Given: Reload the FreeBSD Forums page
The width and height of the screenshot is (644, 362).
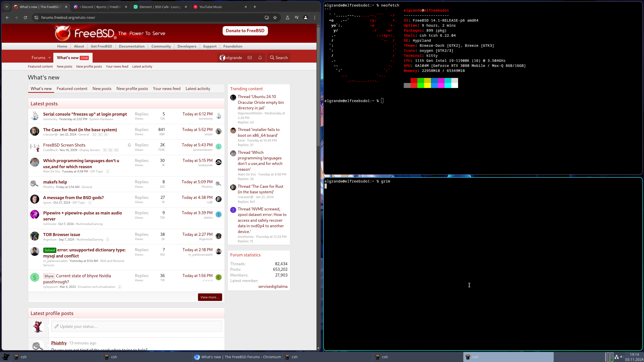Looking at the screenshot, I should pyautogui.click(x=25, y=18).
